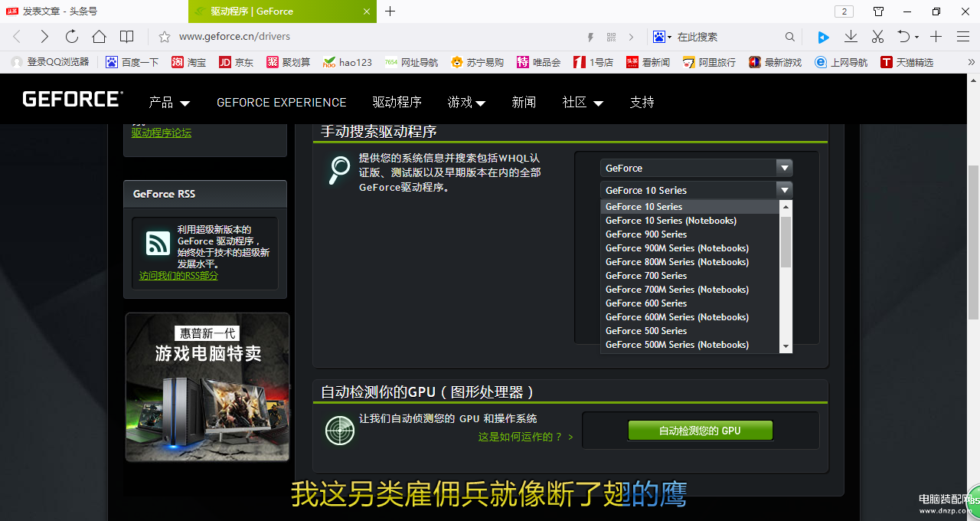
Task: Open 网址导航 bookmark
Action: [411, 62]
